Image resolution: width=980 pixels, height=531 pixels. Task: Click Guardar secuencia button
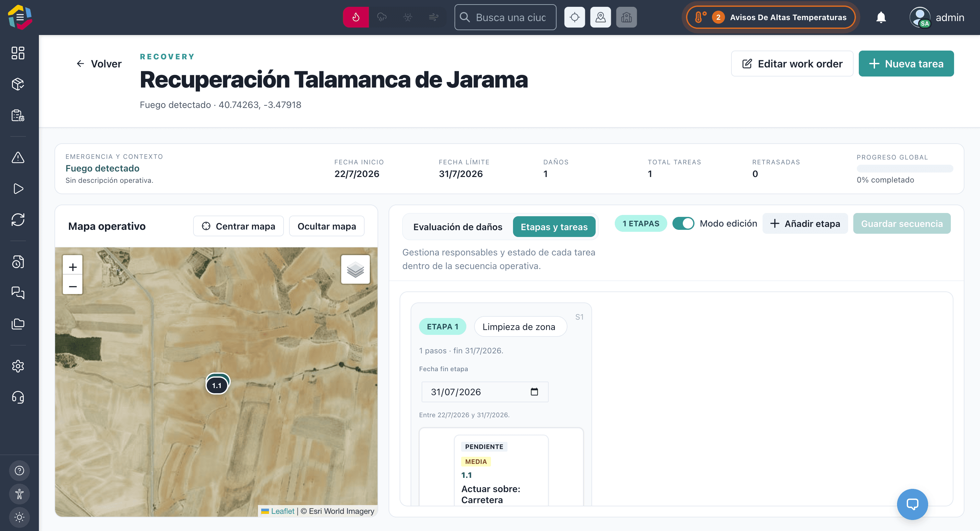coord(902,223)
